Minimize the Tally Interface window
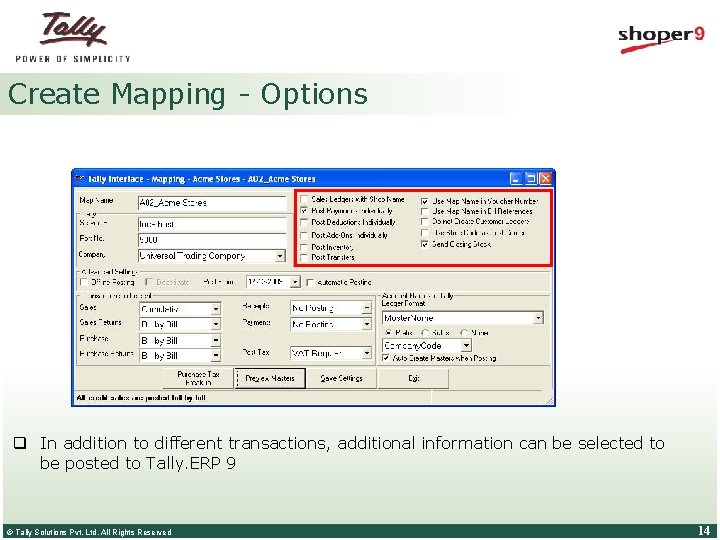Screen dimensions: 720x540 click(x=516, y=179)
